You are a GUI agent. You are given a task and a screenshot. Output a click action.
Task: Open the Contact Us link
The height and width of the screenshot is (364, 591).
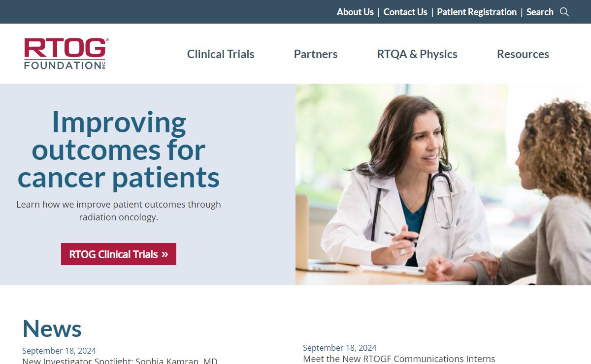[405, 12]
